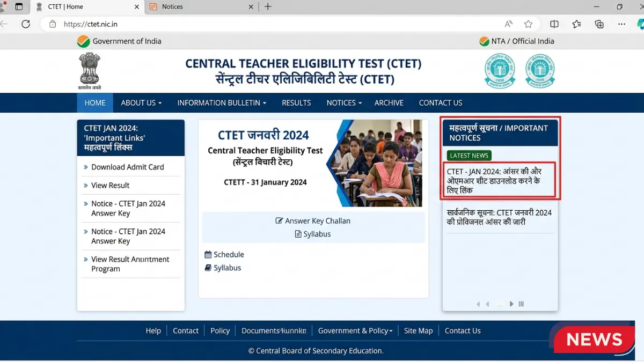Expand the NOTICES dropdown in navigation bar

344,102
